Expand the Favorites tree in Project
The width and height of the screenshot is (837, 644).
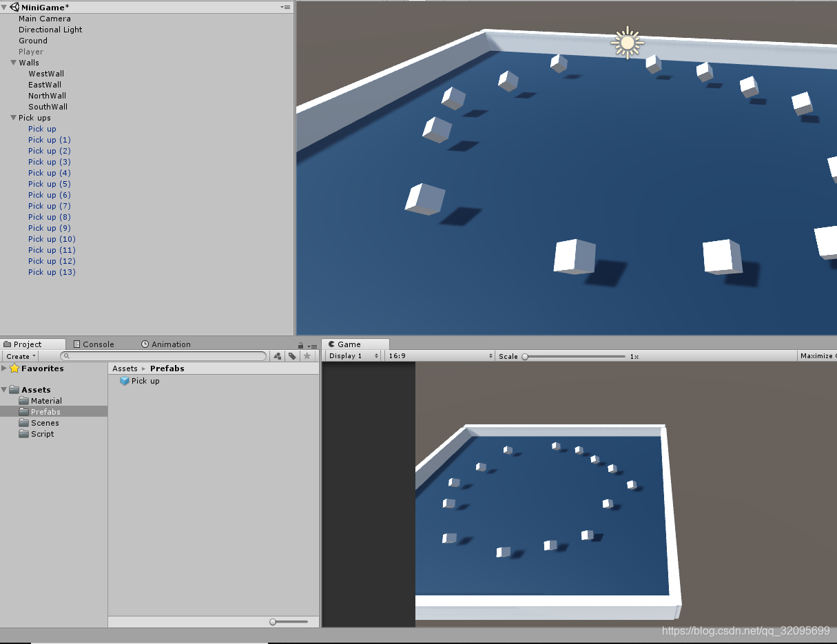[x=4, y=368]
